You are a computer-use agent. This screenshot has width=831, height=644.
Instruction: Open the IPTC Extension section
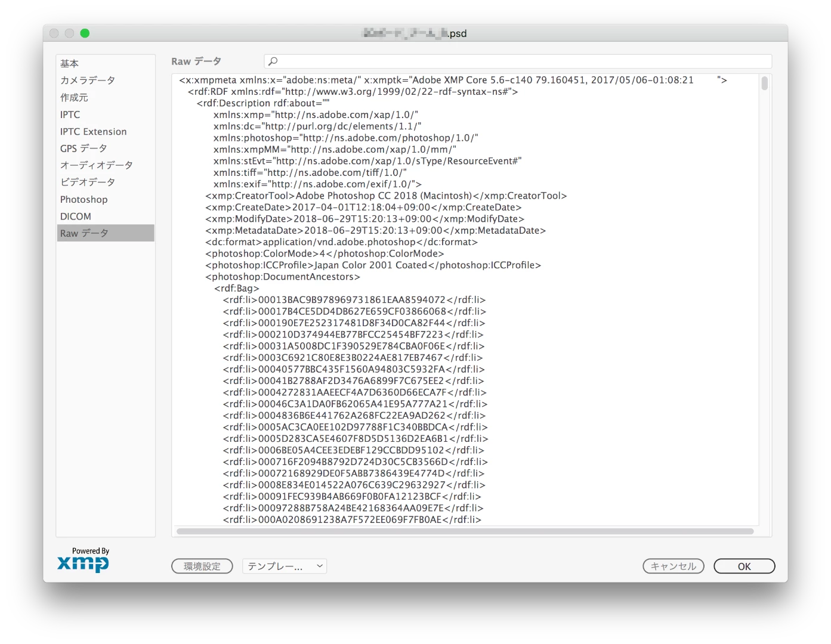(106, 131)
